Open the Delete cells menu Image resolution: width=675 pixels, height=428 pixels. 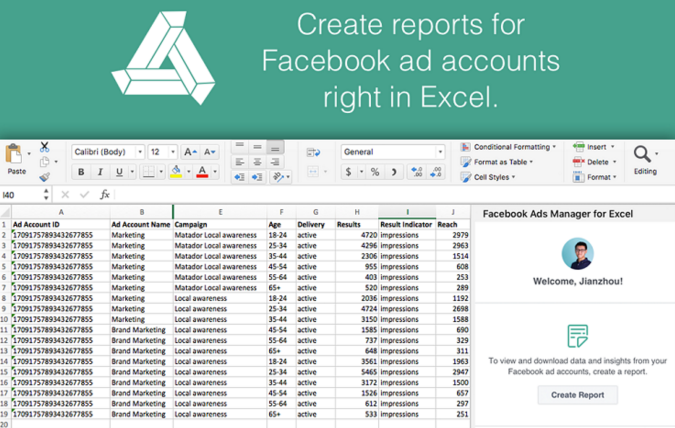click(x=595, y=162)
